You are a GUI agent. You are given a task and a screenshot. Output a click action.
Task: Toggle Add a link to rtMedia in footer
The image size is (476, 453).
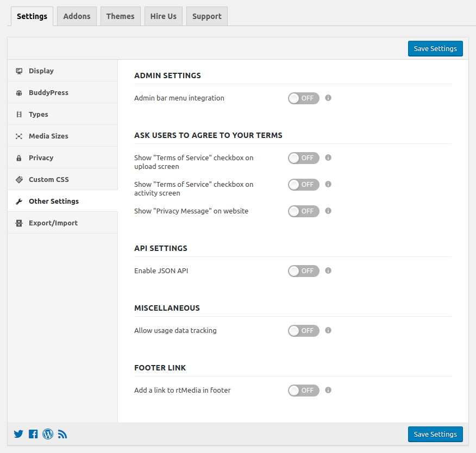[x=303, y=390]
